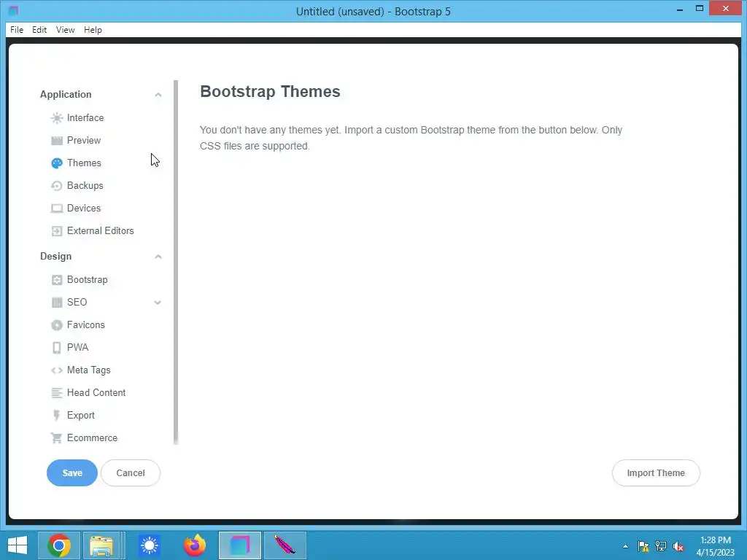Open Google Chrome from the taskbar
This screenshot has width=747, height=560.
tap(59, 545)
